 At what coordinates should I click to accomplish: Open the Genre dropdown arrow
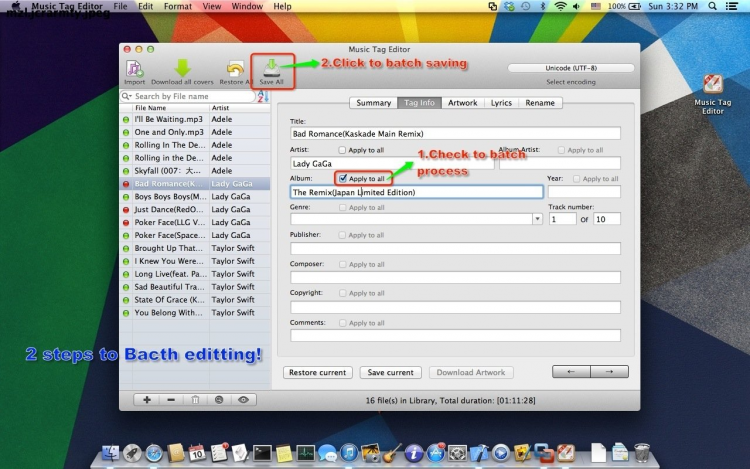coord(537,219)
